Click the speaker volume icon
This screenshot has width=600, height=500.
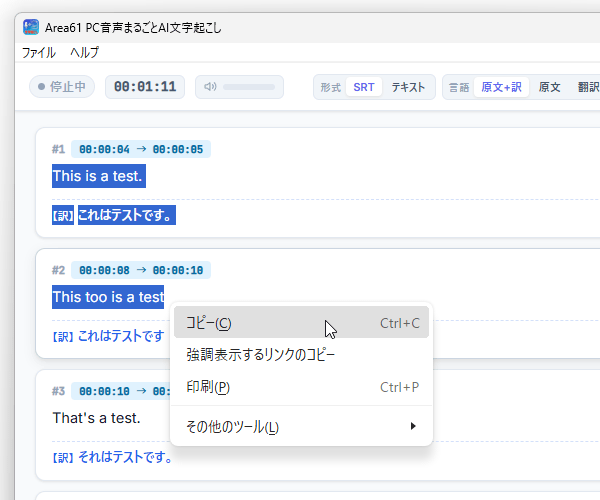click(x=210, y=87)
